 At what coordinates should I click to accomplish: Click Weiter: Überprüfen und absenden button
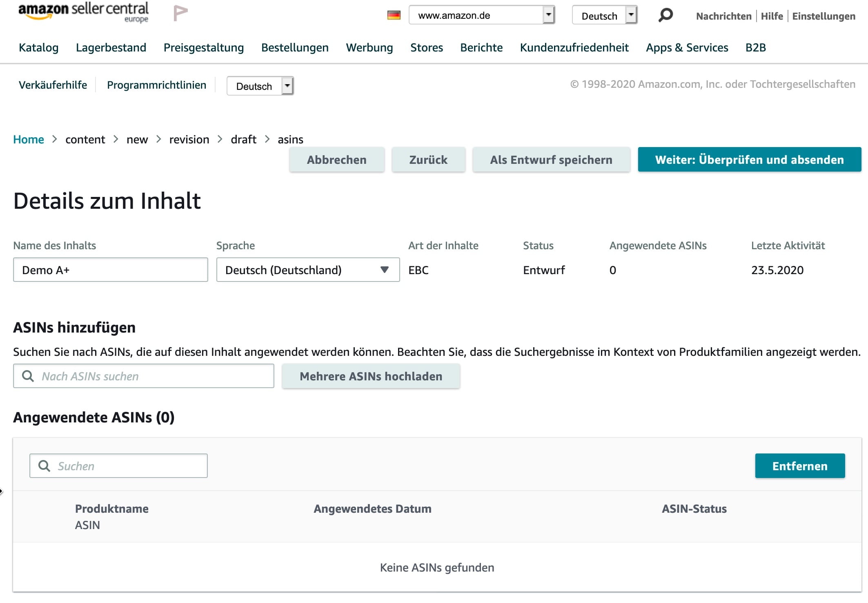coord(750,159)
